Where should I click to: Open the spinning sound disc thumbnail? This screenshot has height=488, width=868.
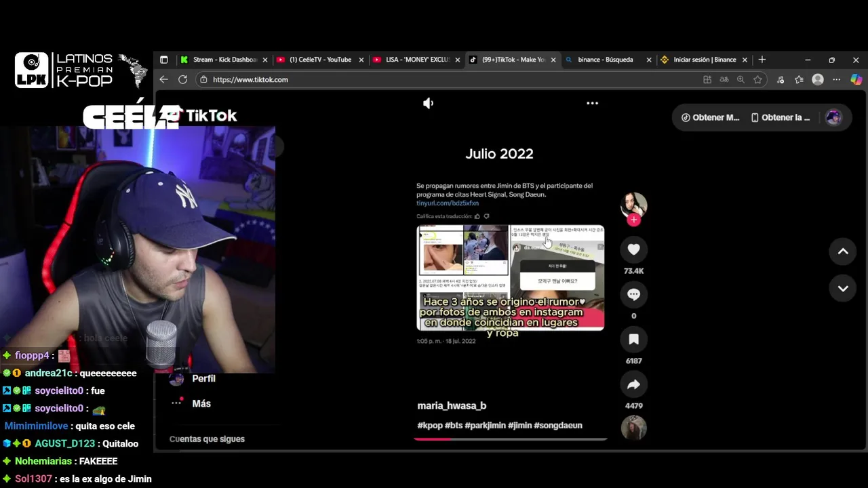click(633, 428)
